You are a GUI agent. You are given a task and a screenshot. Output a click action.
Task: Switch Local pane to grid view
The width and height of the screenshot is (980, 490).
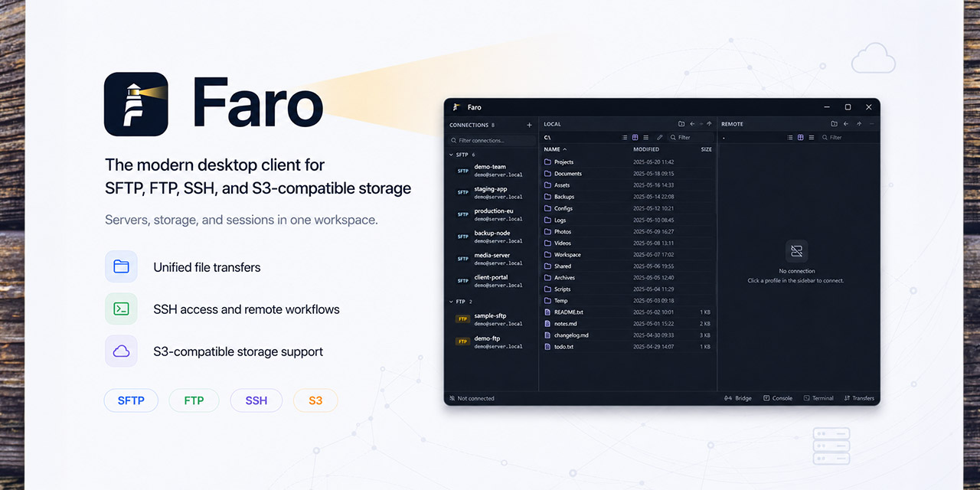point(635,137)
